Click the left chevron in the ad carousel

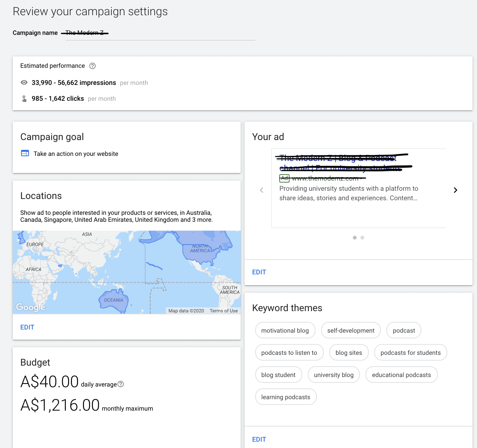(x=261, y=190)
